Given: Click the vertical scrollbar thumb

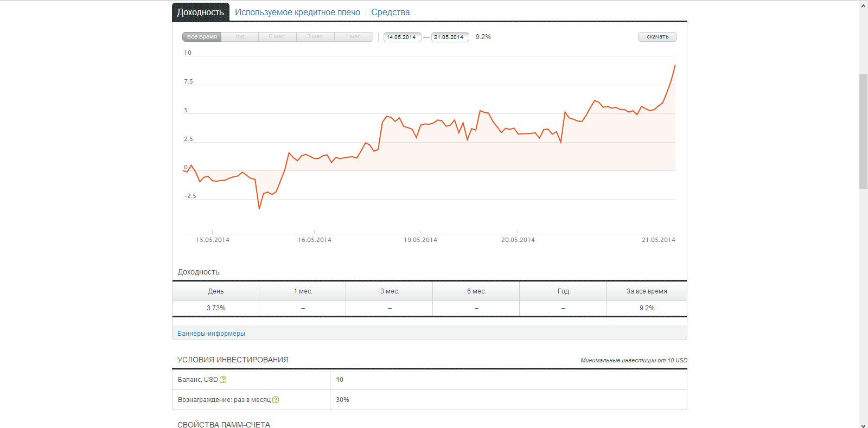Looking at the screenshot, I should coord(863,131).
